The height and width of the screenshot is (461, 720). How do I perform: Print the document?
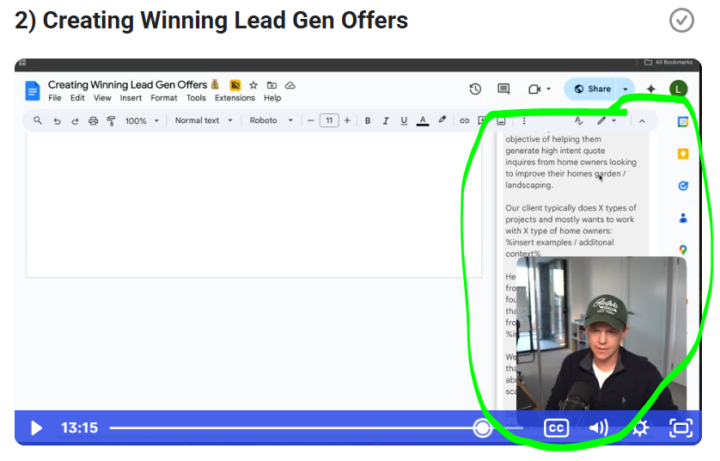pyautogui.click(x=93, y=121)
